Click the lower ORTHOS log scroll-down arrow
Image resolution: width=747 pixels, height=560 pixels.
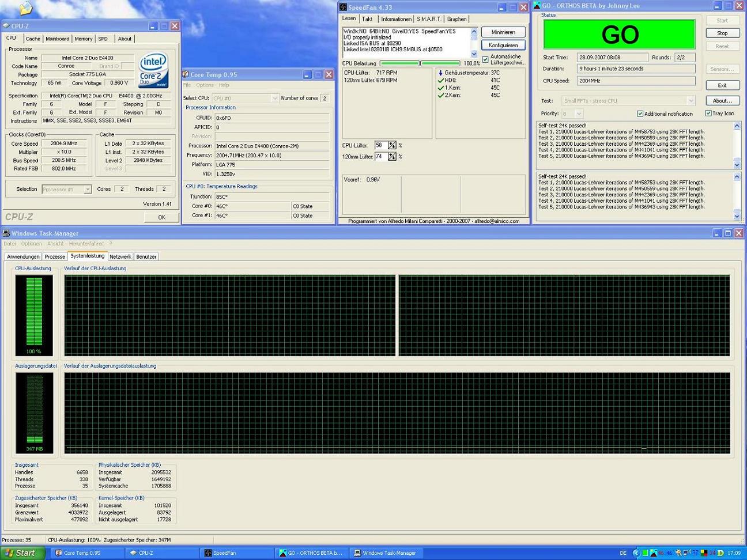coord(737,216)
